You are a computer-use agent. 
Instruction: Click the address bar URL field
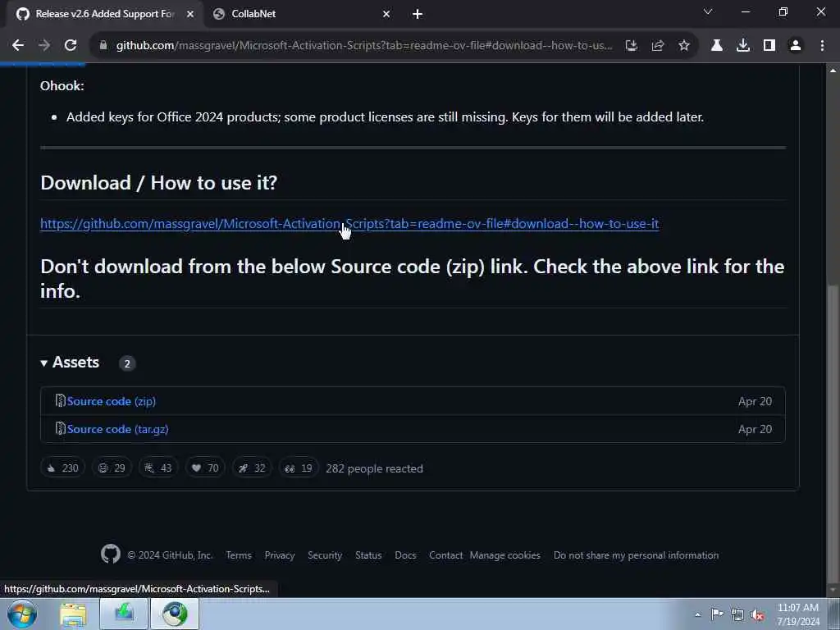click(364, 46)
